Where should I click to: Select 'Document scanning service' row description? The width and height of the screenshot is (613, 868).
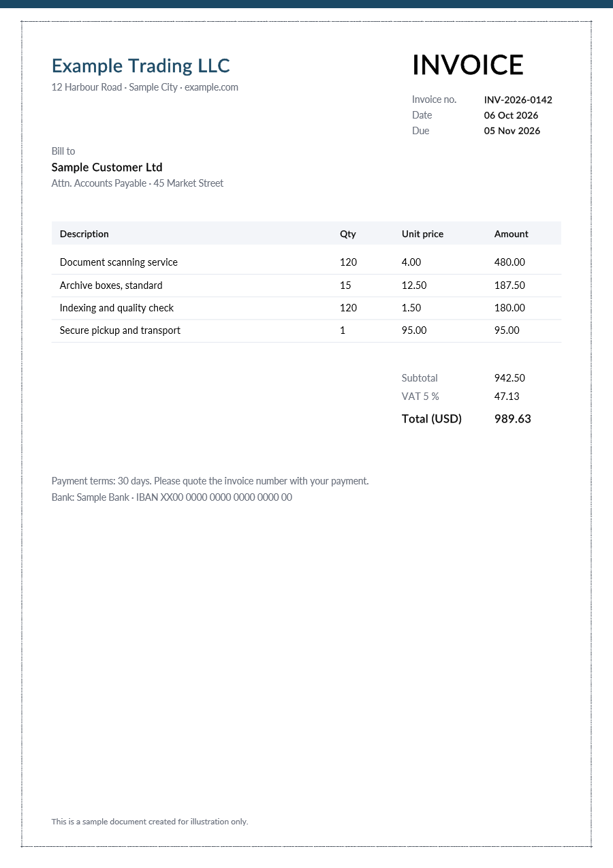click(119, 262)
